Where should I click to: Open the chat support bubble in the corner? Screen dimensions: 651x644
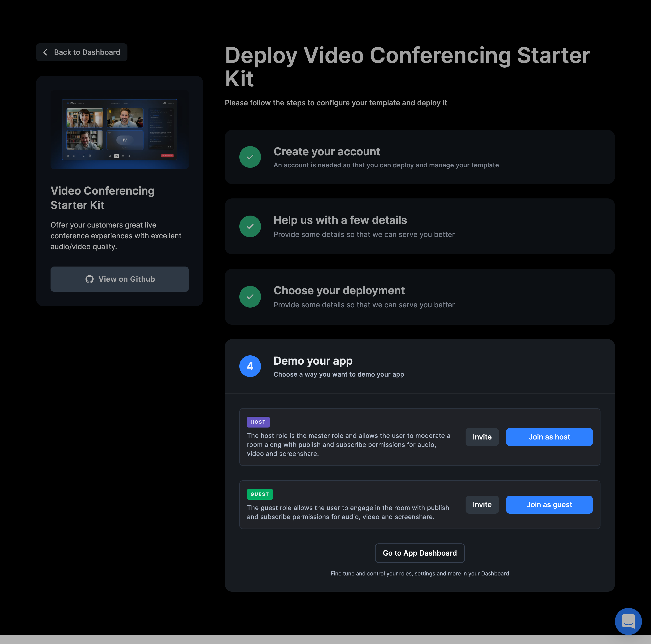tap(628, 621)
